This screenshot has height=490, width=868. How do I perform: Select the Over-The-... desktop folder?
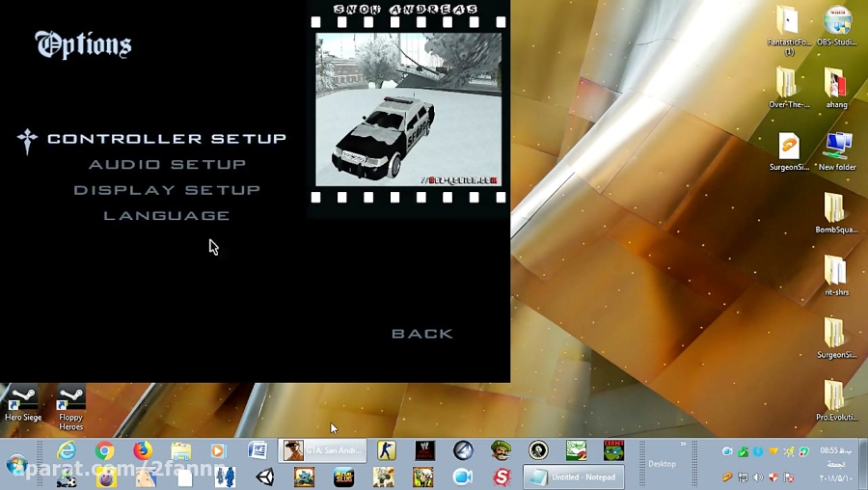click(x=789, y=88)
